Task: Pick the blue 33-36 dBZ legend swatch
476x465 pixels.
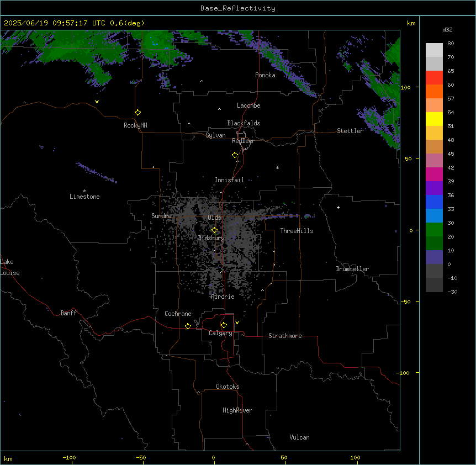Action: pos(434,202)
